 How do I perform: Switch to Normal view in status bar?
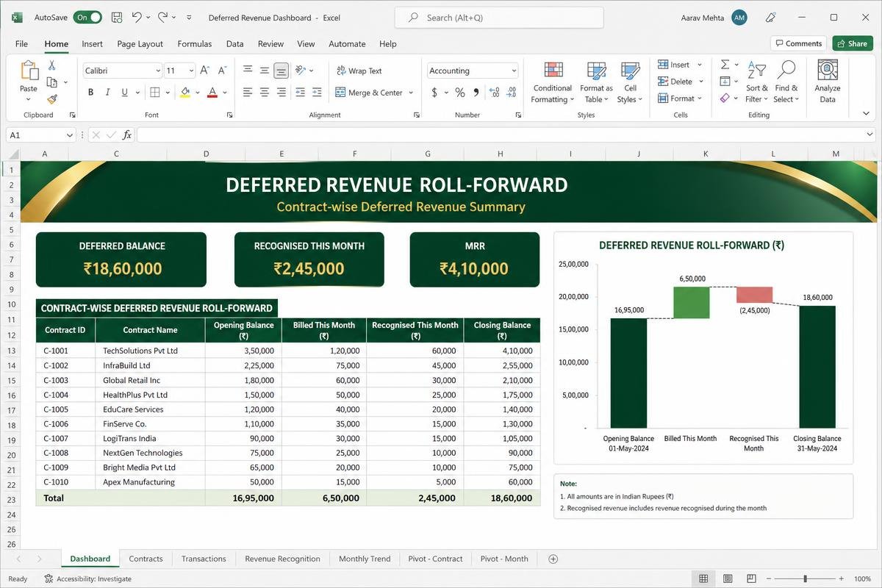(x=703, y=578)
